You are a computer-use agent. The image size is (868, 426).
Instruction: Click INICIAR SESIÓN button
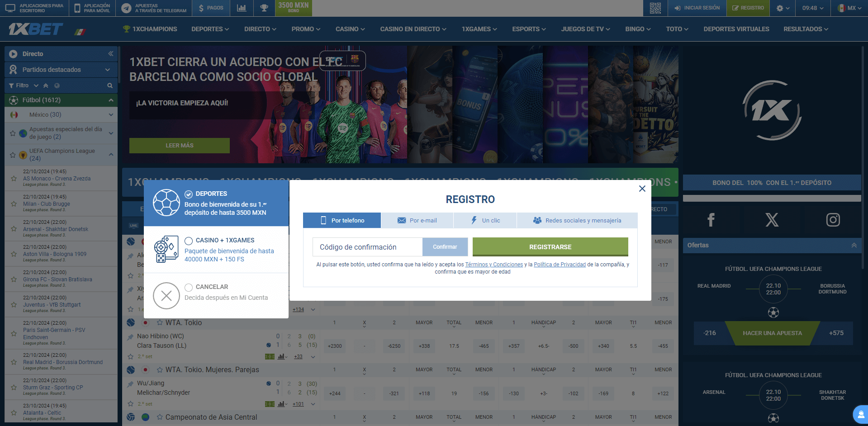[697, 8]
